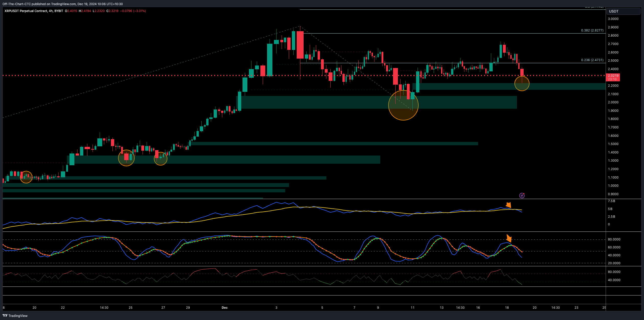
Task: Click the 16 date label on time axis
Action: tap(478, 308)
